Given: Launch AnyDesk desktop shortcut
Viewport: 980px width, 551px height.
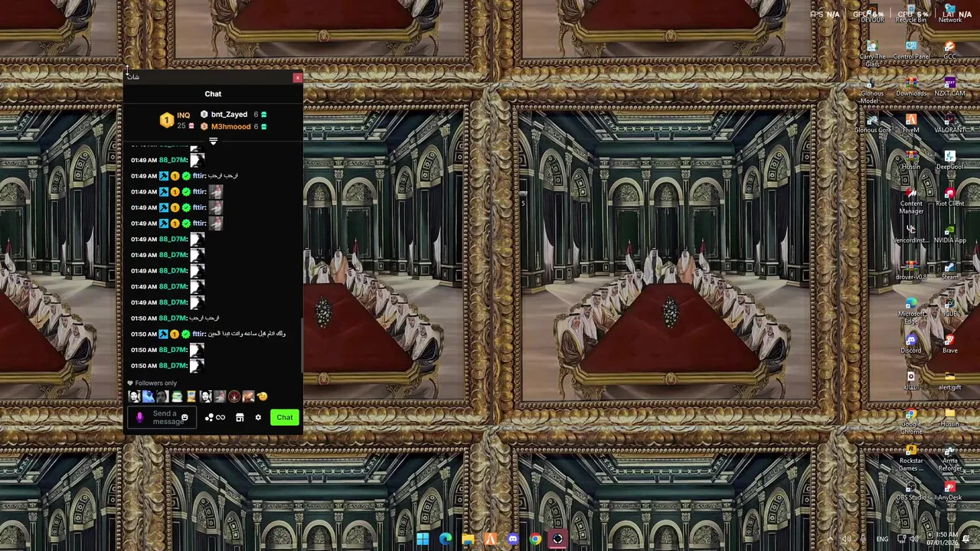Looking at the screenshot, I should coord(949,491).
